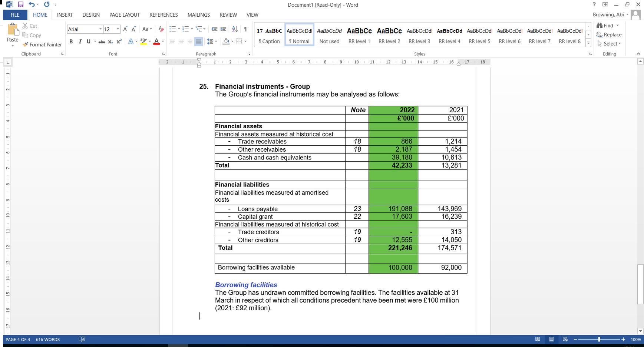Viewport: 644px width, 347px height.
Task: Click the user account picture icon
Action: click(636, 15)
